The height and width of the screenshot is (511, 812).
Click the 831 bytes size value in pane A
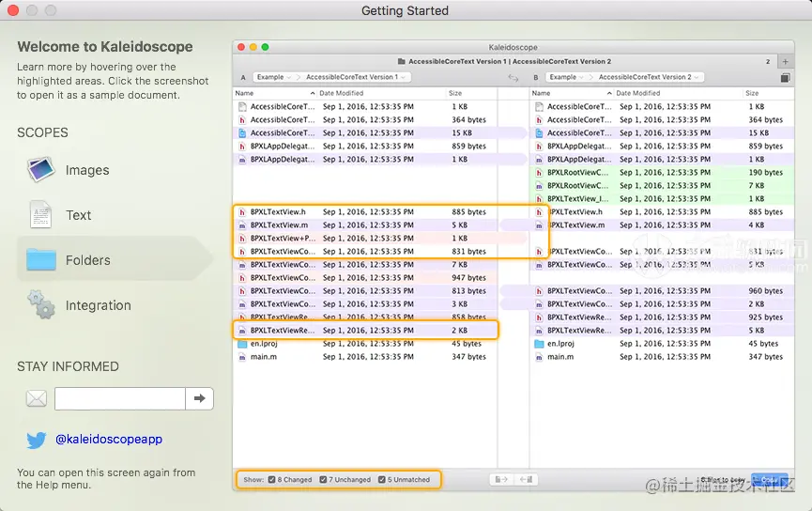coord(468,252)
